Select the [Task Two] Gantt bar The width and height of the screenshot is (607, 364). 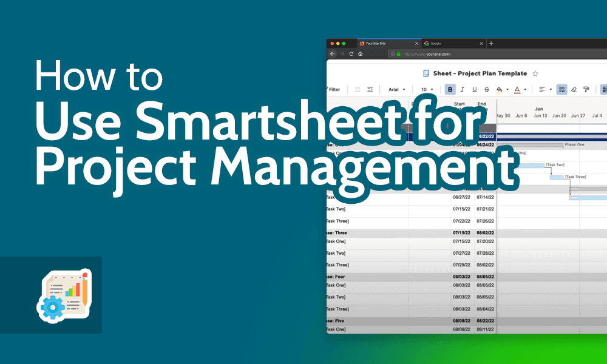[x=532, y=166]
